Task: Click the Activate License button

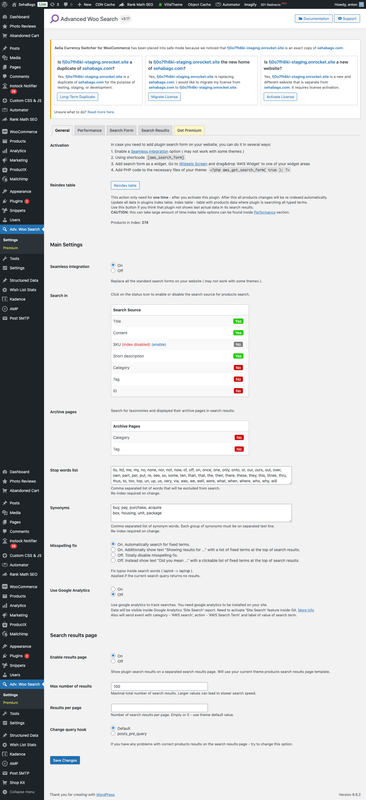Action: pyautogui.click(x=280, y=96)
